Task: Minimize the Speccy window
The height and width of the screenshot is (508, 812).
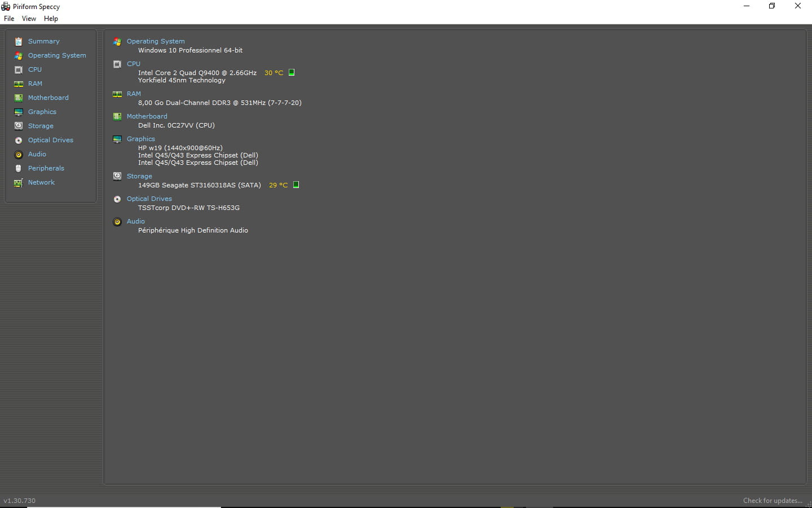Action: click(747, 6)
